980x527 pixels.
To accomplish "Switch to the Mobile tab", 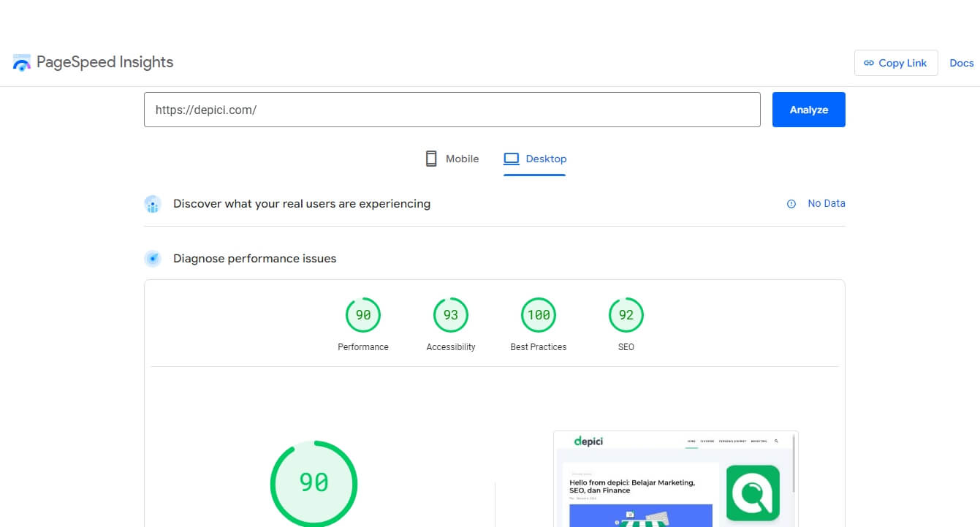I will click(452, 159).
